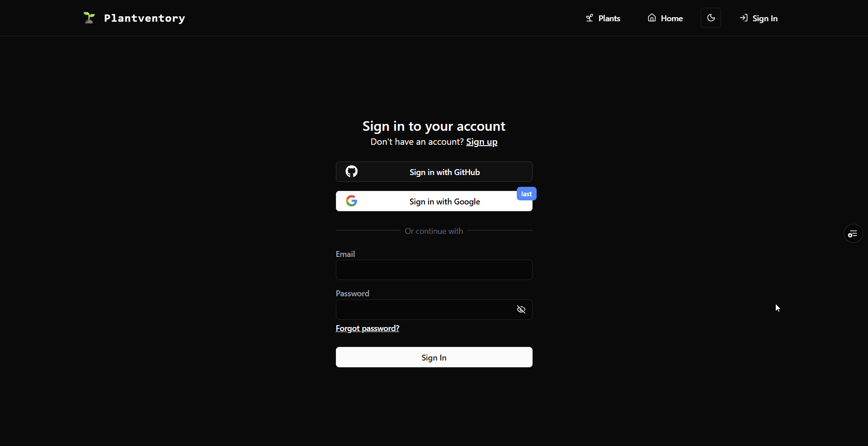Follow the Sign up link

coord(481,142)
